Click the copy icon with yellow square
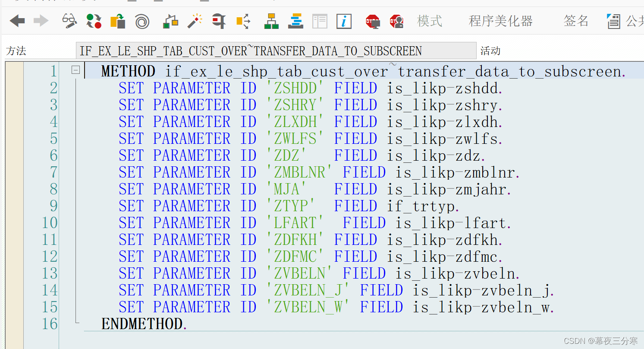Viewport: 644px width, 349px height. [x=117, y=20]
